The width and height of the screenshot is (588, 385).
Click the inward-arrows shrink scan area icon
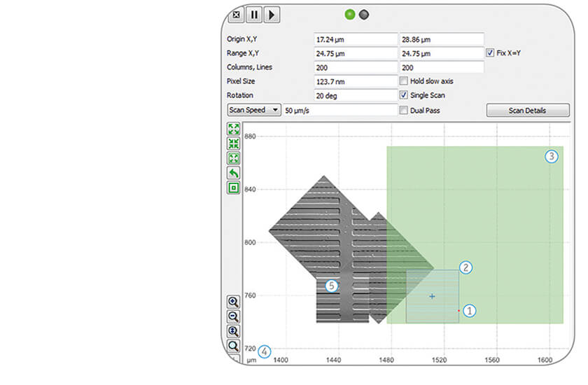(234, 143)
